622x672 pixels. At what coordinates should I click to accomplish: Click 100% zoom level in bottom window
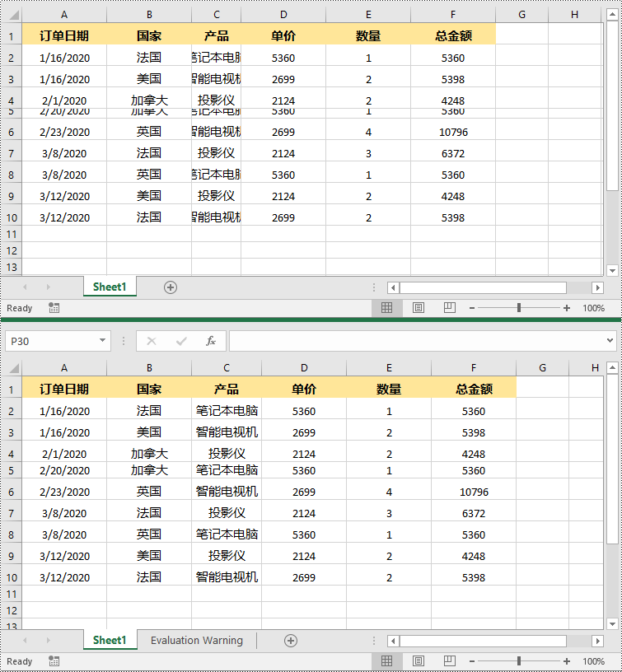[x=594, y=661]
